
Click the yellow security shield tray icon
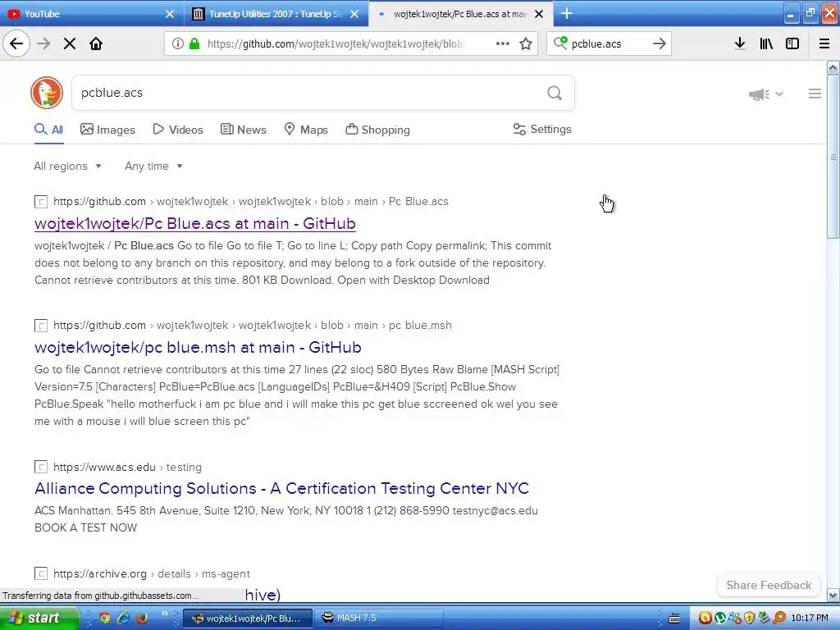pos(750,618)
